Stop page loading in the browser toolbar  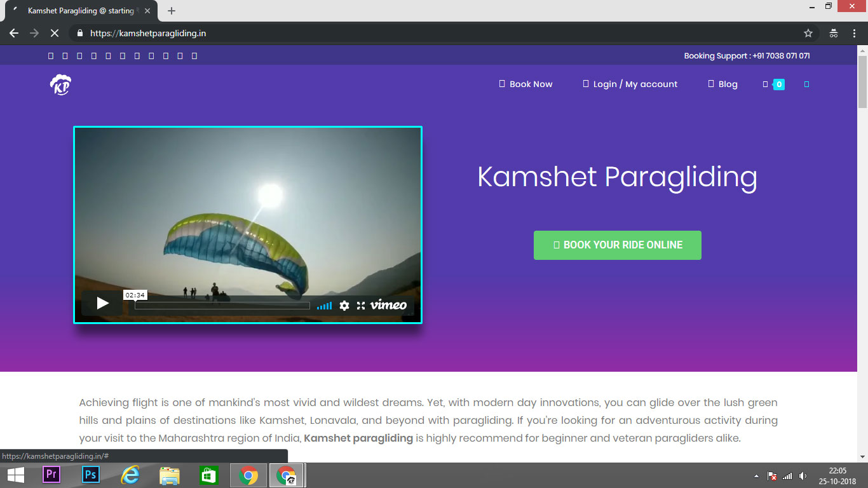point(55,33)
